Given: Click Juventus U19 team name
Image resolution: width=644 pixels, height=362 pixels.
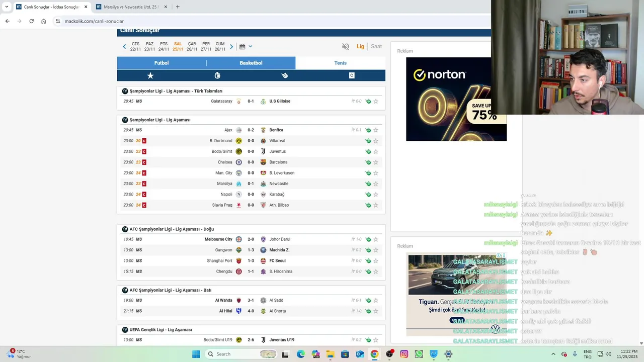Looking at the screenshot, I should (x=282, y=340).
